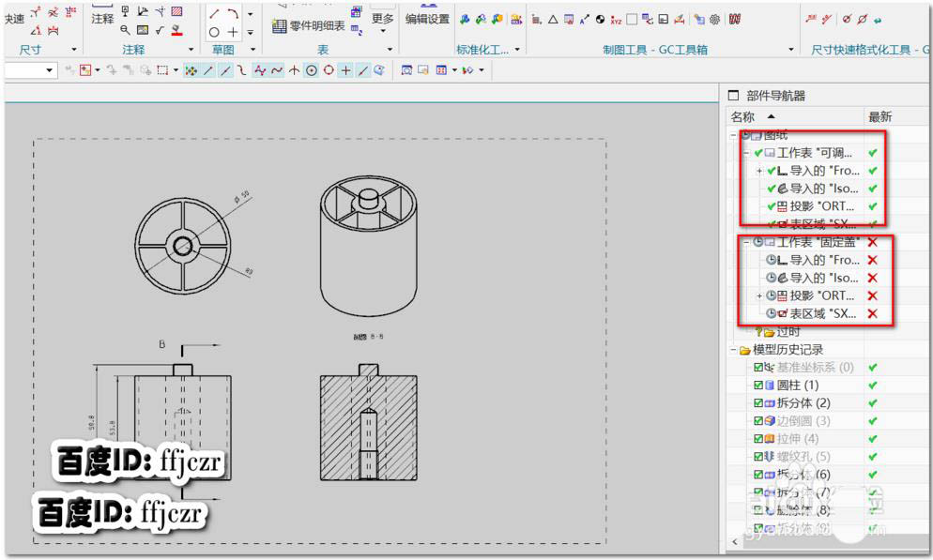Toggle the 螺纹孔 (5) feature checkbox

tap(758, 457)
